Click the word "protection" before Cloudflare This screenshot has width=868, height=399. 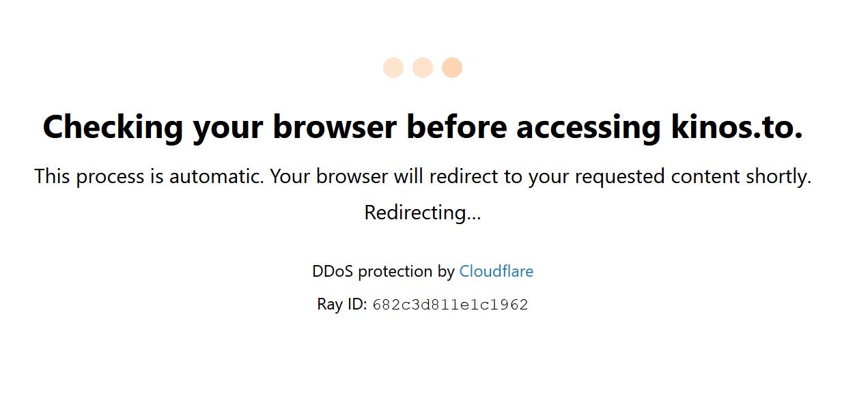[x=395, y=271]
